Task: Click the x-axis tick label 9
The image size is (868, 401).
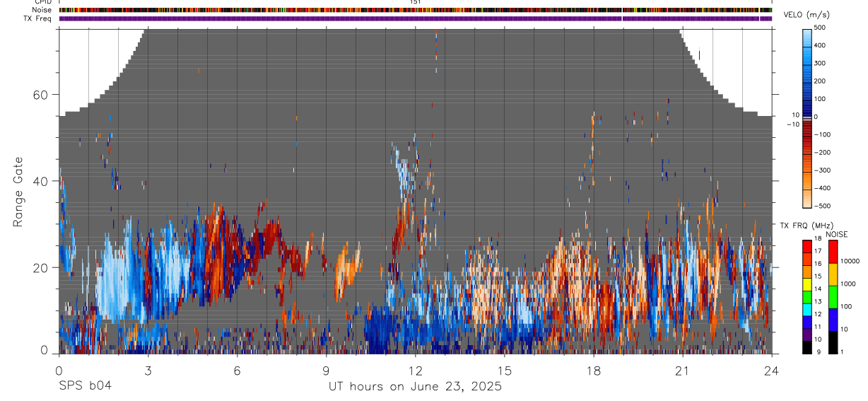Action: coord(326,370)
